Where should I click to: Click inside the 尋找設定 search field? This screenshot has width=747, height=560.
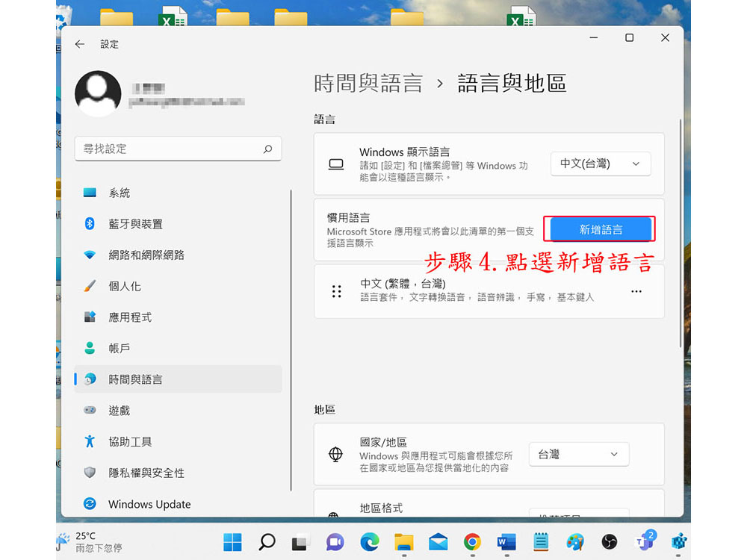[168, 149]
